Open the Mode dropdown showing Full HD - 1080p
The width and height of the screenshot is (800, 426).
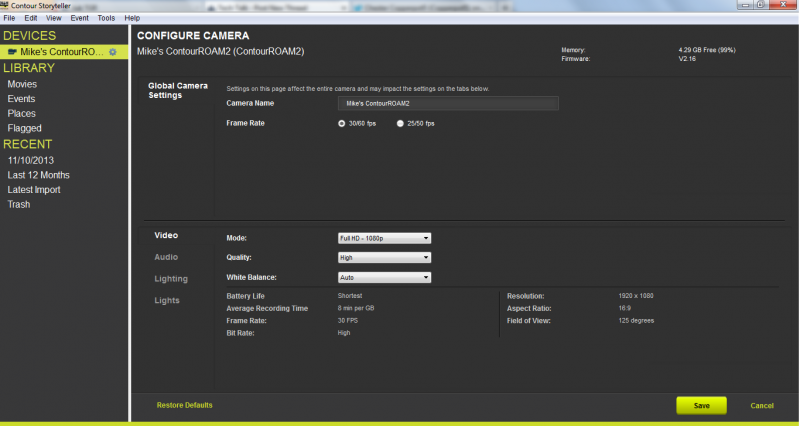pyautogui.click(x=384, y=238)
